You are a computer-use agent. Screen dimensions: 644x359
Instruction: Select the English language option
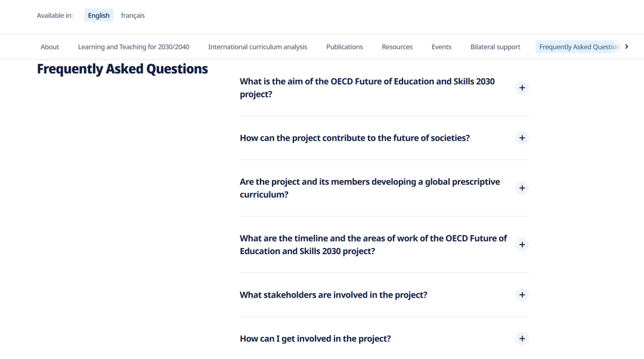click(98, 16)
